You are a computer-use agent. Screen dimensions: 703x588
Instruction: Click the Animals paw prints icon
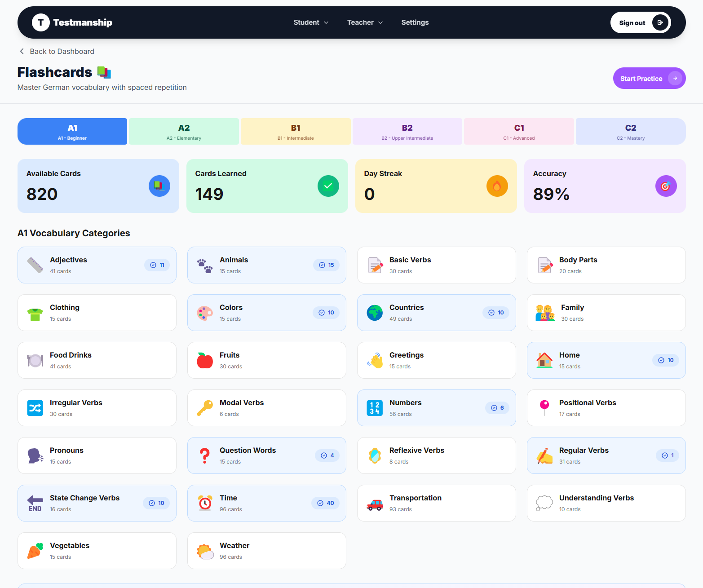[x=205, y=265]
